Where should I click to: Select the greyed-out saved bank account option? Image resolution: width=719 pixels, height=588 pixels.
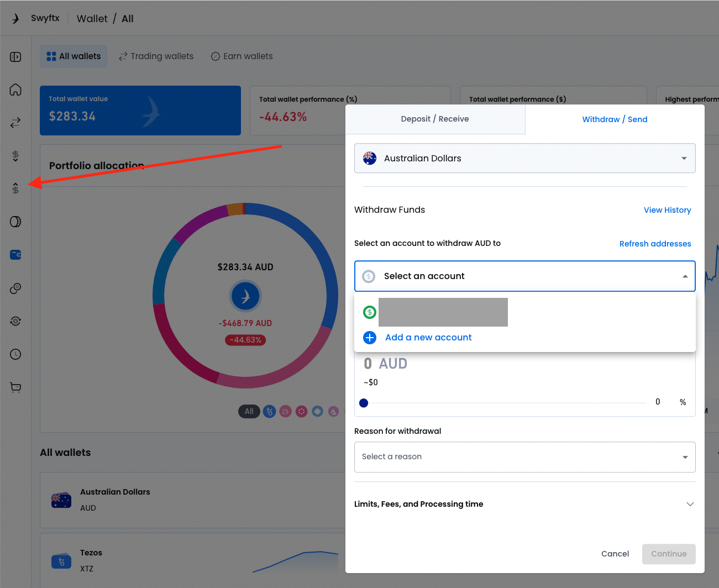pos(443,312)
